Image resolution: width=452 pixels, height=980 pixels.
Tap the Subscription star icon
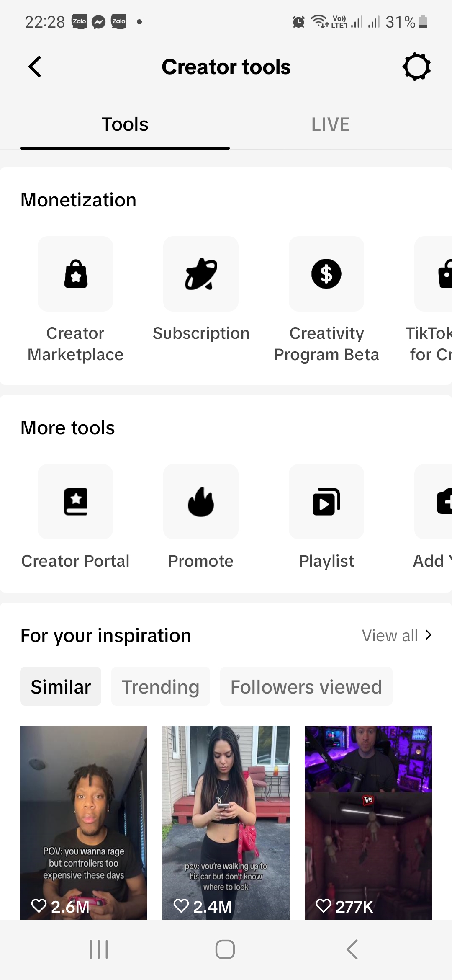tap(201, 274)
